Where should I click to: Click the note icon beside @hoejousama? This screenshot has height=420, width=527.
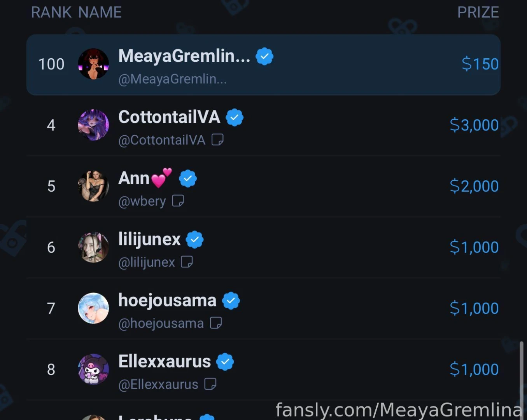tap(216, 323)
